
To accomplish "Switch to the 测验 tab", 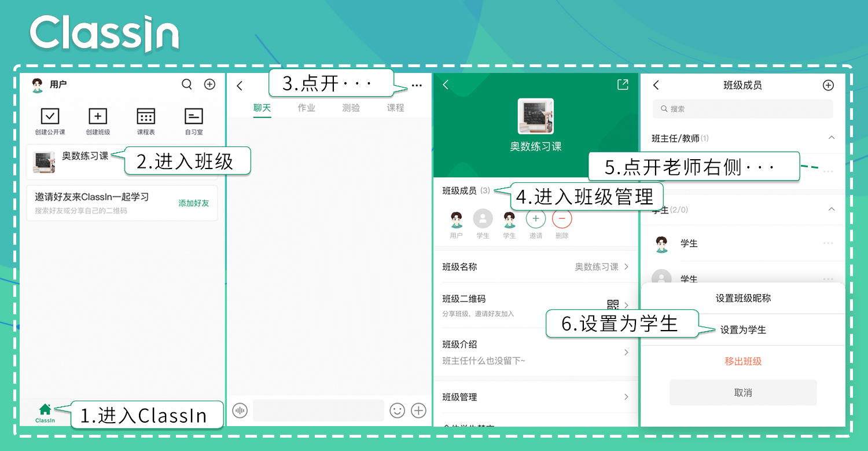I will click(x=351, y=108).
